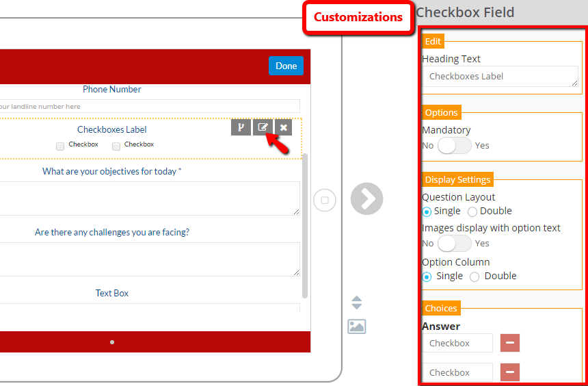
Task: Click the objectives for today text area
Action: click(x=150, y=198)
